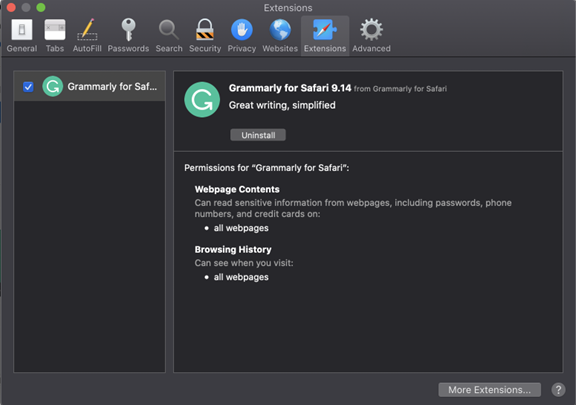This screenshot has width=576, height=405.
Task: Zoom the window with green button
Action: pos(41,7)
